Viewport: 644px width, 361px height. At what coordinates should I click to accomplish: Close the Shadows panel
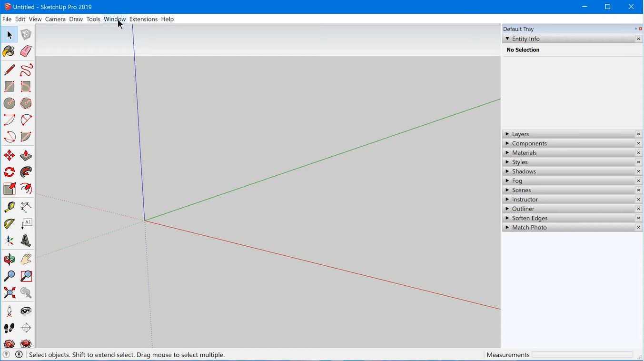click(638, 171)
